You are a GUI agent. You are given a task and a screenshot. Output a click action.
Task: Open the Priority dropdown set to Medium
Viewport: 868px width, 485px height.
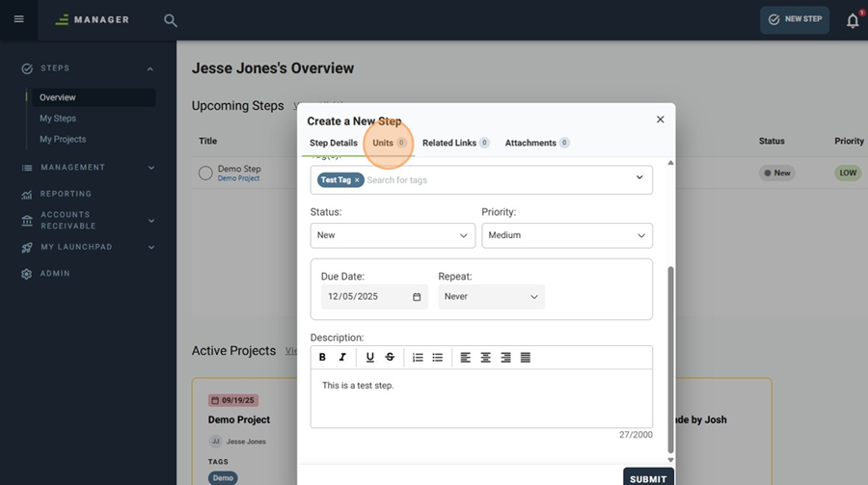coord(567,236)
